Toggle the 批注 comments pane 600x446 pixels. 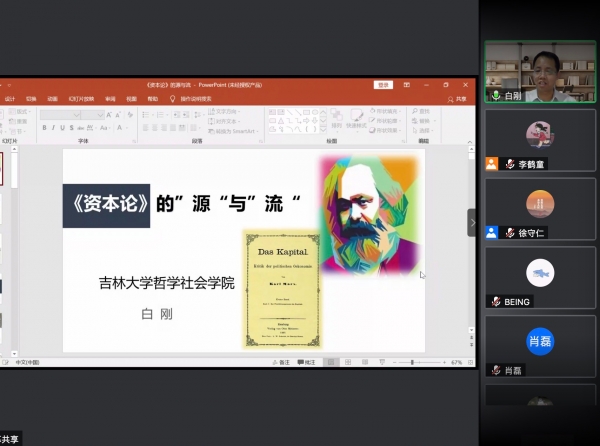(307, 362)
